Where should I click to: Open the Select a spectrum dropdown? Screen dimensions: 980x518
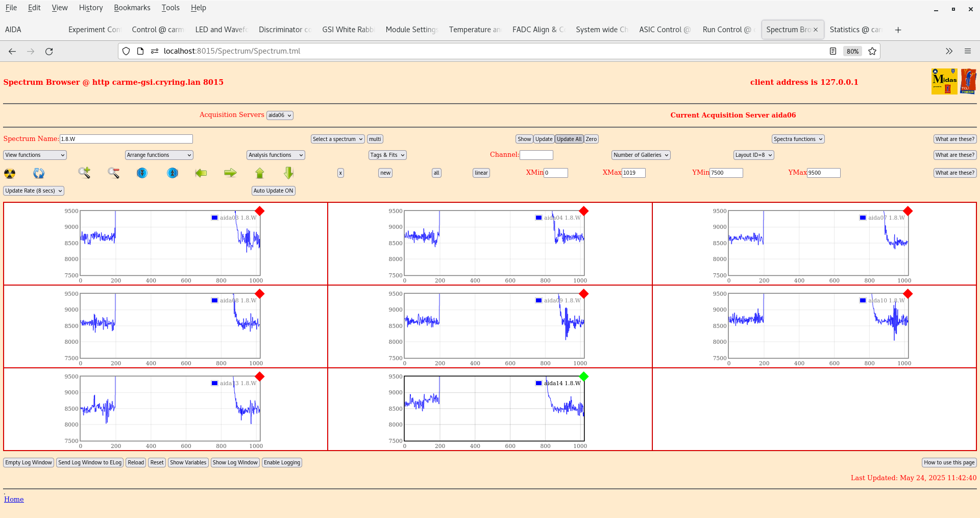(x=337, y=138)
